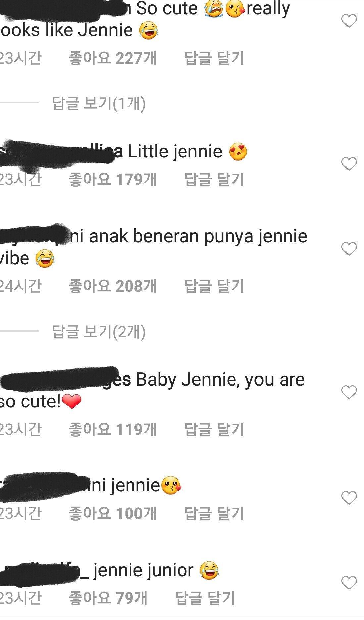
Task: Expand the 답글 보기(2개) replies
Action: pos(99,332)
